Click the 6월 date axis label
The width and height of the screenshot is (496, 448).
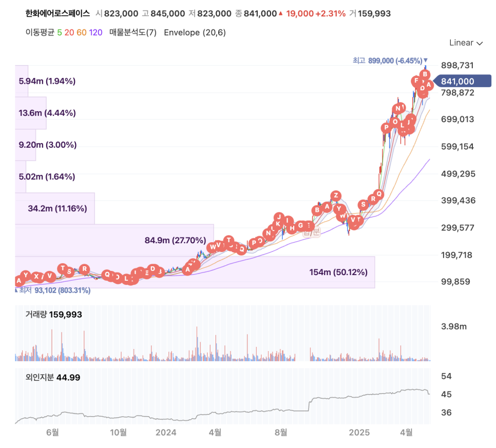click(52, 432)
